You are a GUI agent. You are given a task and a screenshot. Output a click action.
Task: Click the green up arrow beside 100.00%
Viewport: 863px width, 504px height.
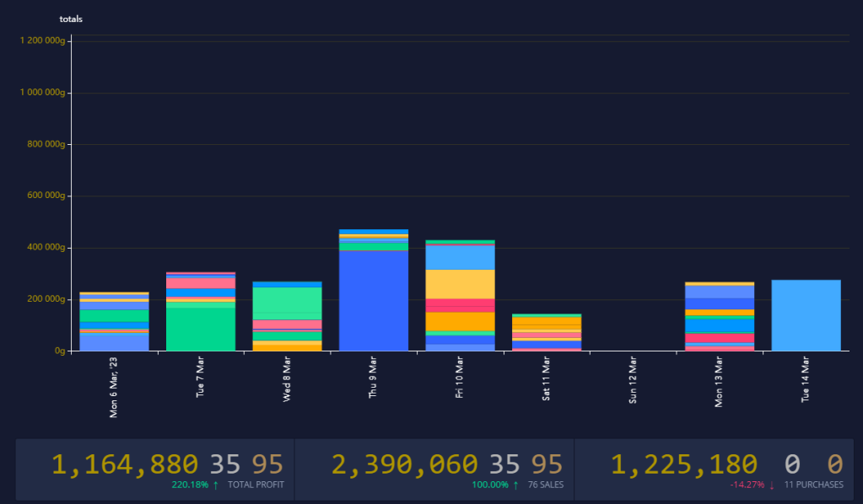(x=515, y=485)
